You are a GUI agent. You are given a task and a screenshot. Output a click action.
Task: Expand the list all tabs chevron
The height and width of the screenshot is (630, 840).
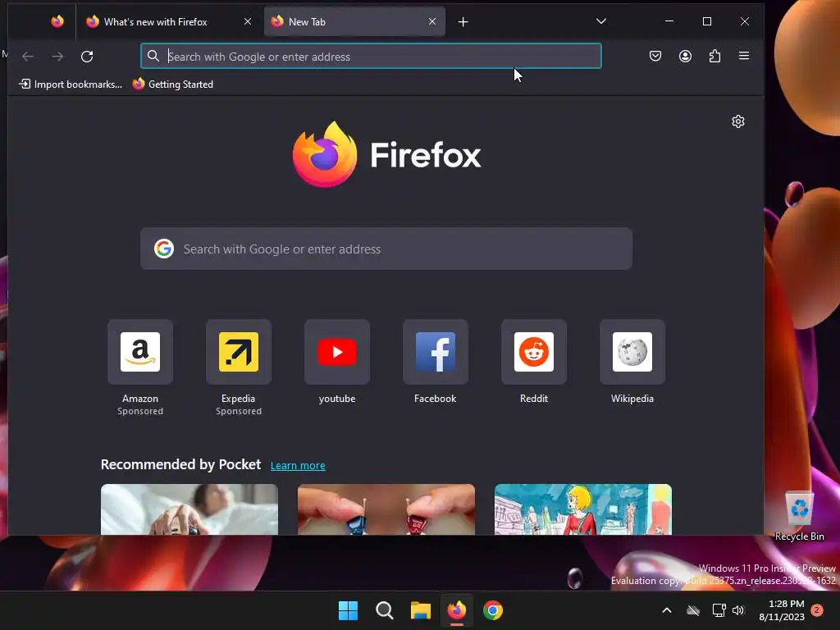[601, 21]
